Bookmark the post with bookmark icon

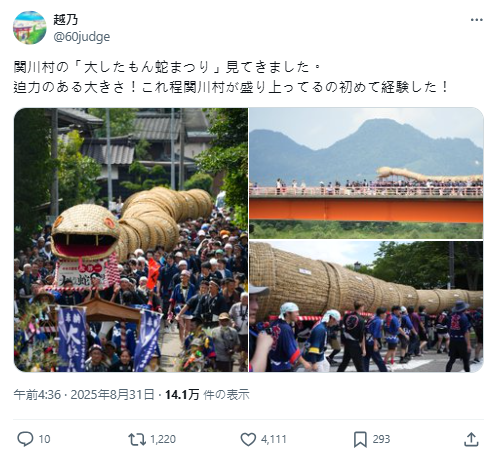[x=360, y=439]
